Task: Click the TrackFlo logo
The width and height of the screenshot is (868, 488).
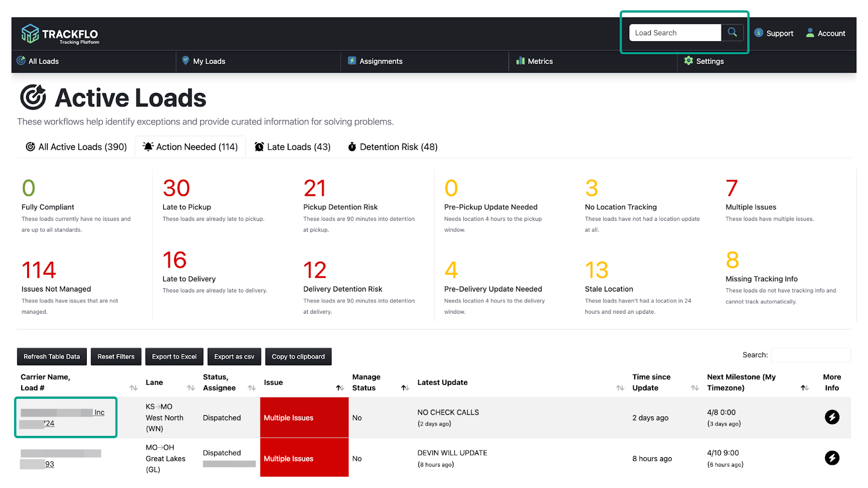Action: [x=60, y=34]
